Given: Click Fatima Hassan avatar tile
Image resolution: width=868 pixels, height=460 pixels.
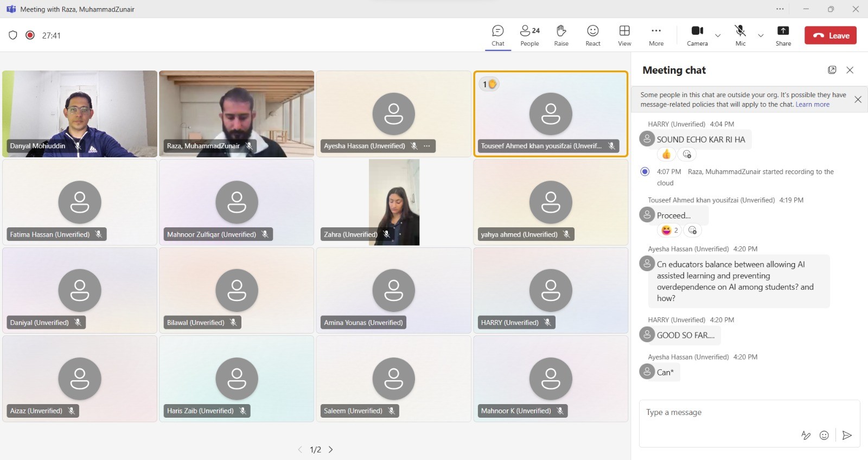Looking at the screenshot, I should pyautogui.click(x=80, y=202).
